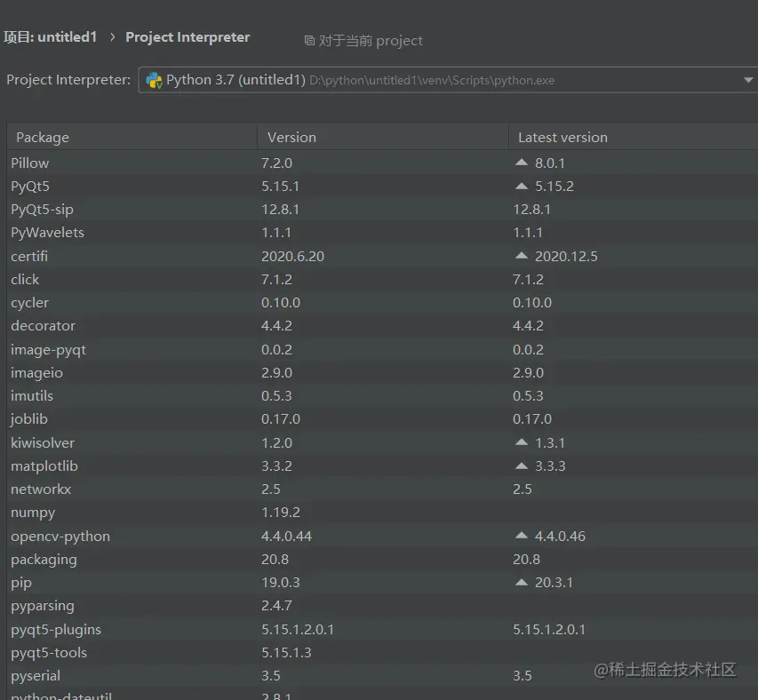This screenshot has width=758, height=700.
Task: Click the upgrade arrow next to 5.15.2
Action: click(x=522, y=186)
